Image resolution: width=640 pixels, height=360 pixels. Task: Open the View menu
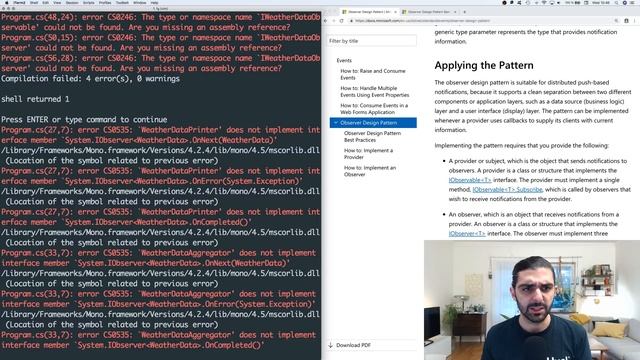point(57,2)
